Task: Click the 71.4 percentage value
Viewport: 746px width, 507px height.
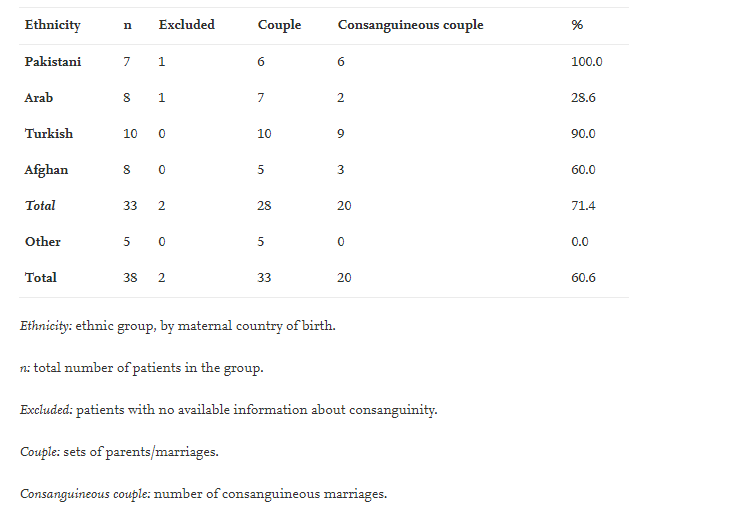Action: pyautogui.click(x=583, y=205)
